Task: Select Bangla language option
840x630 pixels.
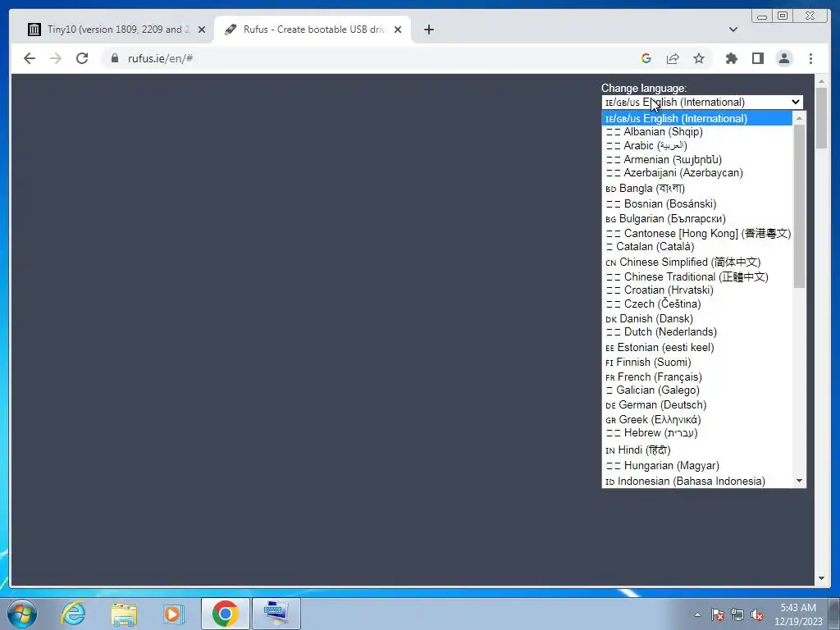Action: pyautogui.click(x=696, y=188)
